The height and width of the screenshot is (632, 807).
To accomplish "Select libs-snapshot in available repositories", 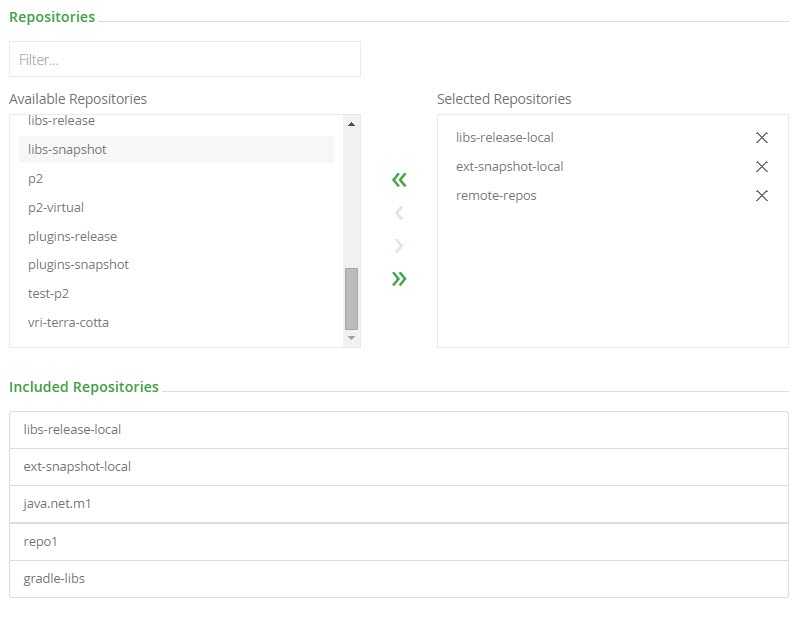I will pyautogui.click(x=68, y=150).
